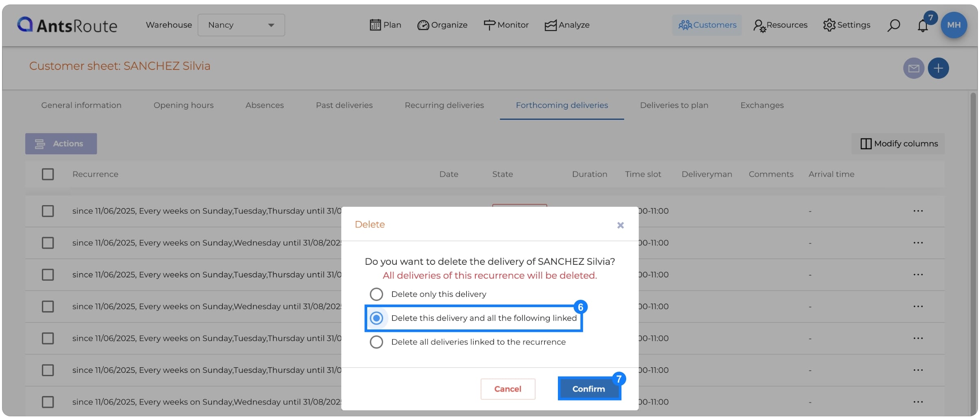Screen dimensions: 980x420
Task: Switch to Deliveries to plan tab
Action: pyautogui.click(x=674, y=105)
